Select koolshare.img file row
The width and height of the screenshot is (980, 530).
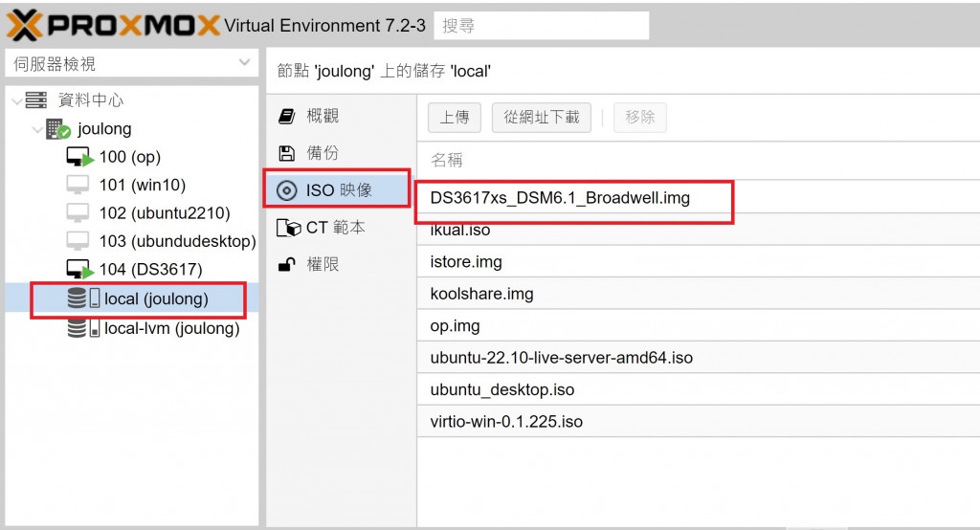pos(698,293)
